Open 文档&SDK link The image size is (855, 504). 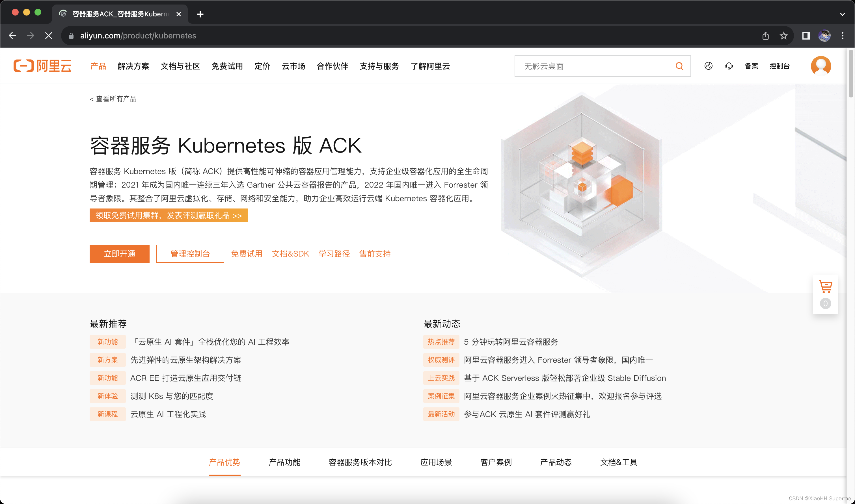[291, 254]
